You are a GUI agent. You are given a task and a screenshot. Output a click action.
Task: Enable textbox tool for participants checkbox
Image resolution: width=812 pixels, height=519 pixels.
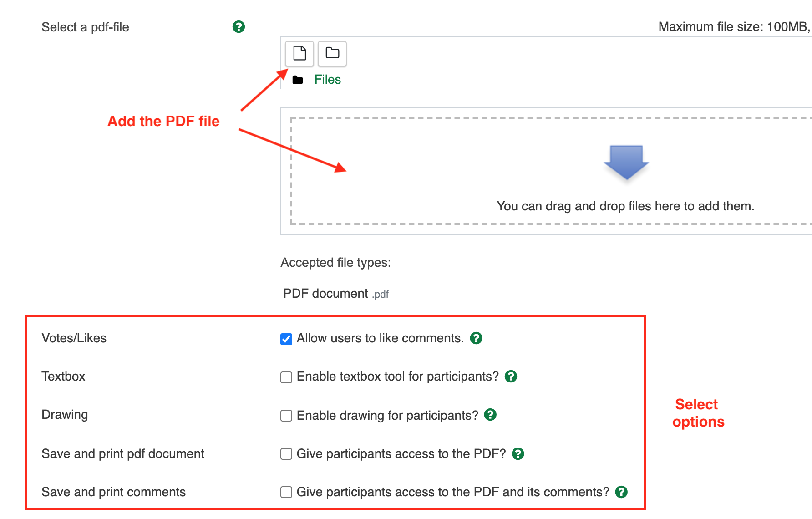pos(286,377)
